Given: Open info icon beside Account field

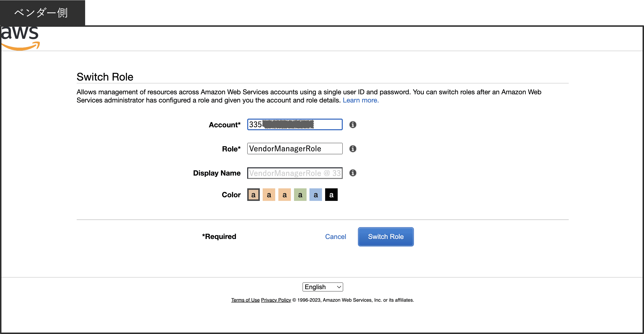Looking at the screenshot, I should [352, 124].
